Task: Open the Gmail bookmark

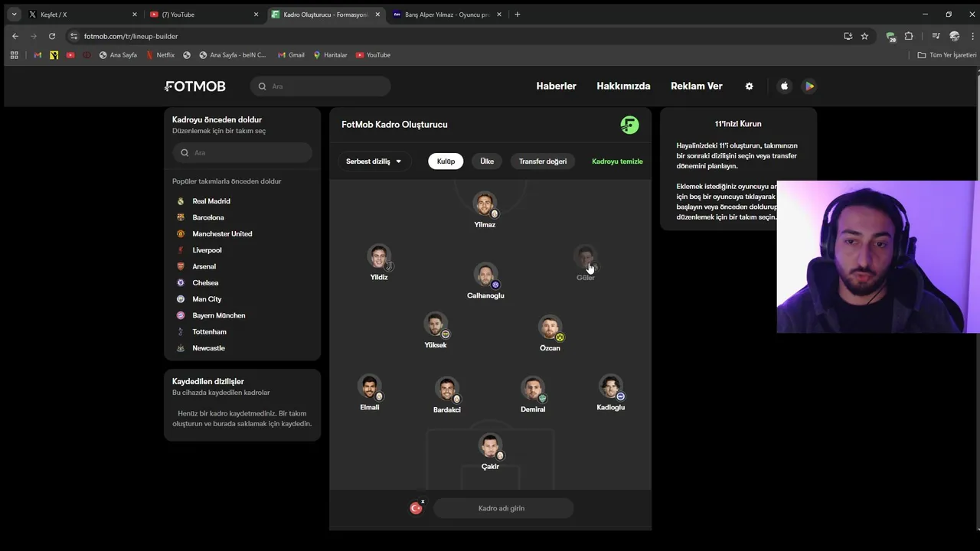Action: pyautogui.click(x=291, y=55)
